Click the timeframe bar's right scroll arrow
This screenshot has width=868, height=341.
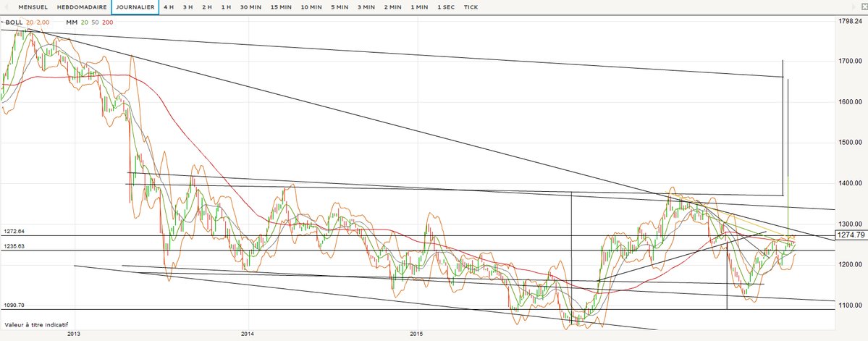coord(852,7)
